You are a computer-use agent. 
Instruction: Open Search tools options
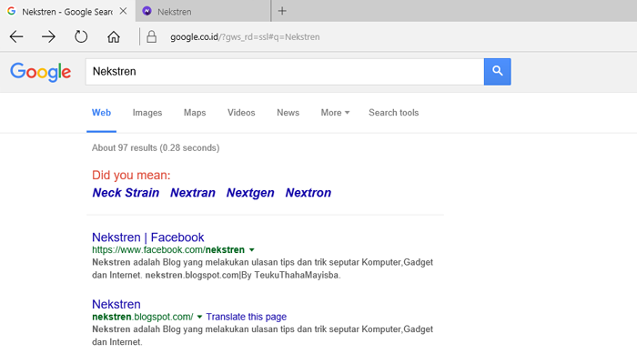point(394,113)
